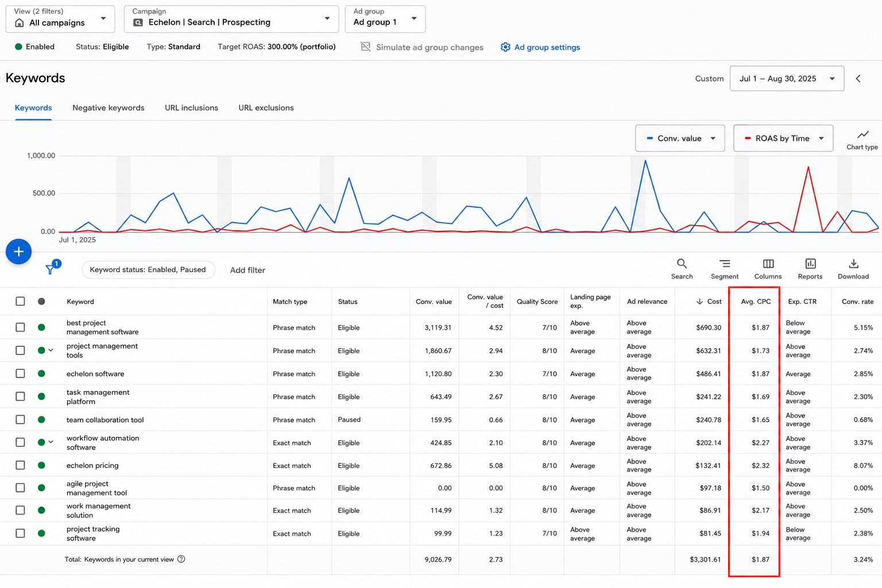Click the $690.30 cost value
Image resolution: width=882 pixels, height=588 pixels.
[709, 327]
